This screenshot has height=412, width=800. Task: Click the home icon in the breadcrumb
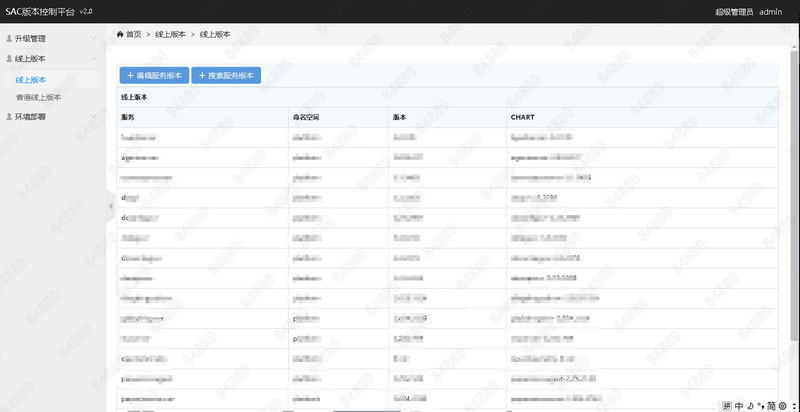(x=120, y=34)
